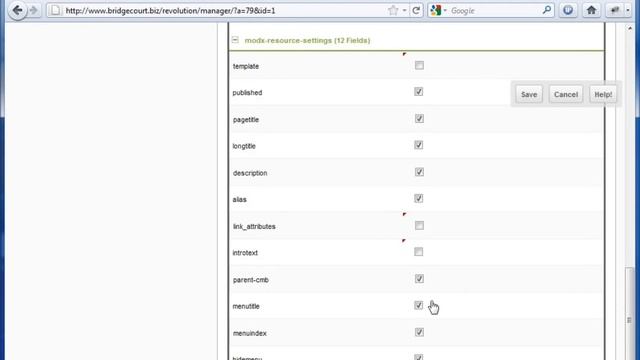Click the blue round toolbar icon
Image resolution: width=640 pixels, height=360 pixels.
(568, 11)
